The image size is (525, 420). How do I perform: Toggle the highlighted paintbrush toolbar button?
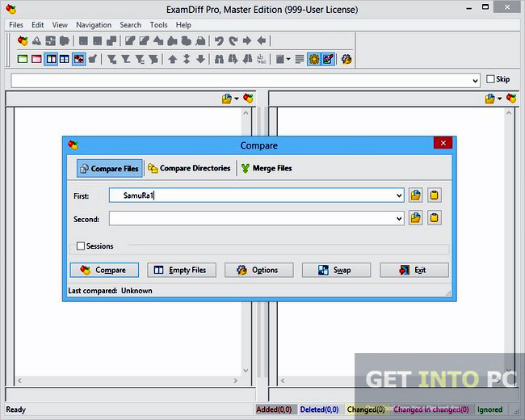click(328, 59)
